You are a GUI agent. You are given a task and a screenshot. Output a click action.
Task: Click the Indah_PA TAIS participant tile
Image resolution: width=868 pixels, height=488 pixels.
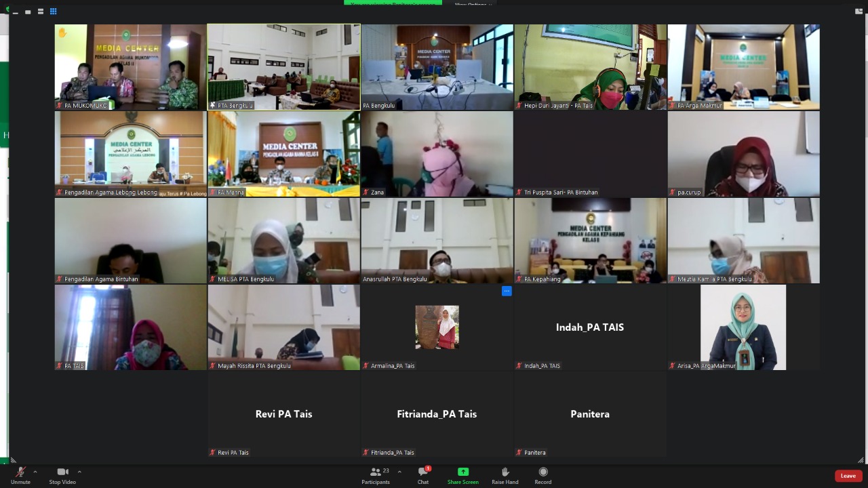[x=590, y=327]
